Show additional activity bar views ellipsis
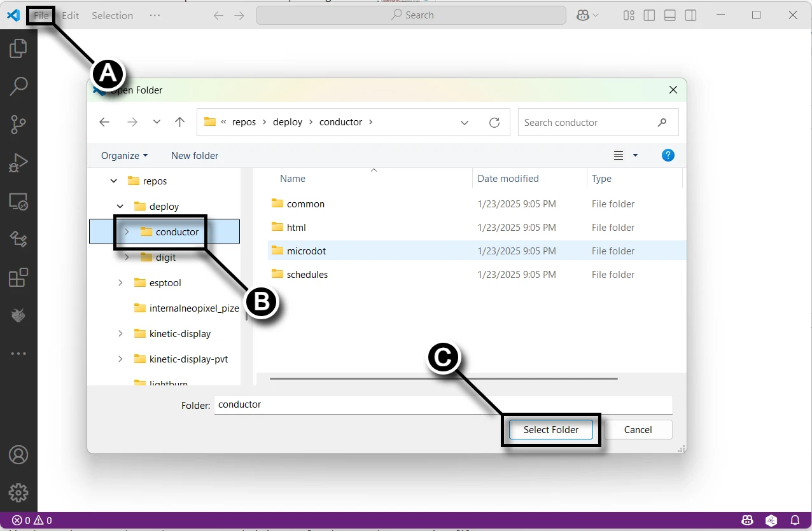812x531 pixels. tap(18, 354)
